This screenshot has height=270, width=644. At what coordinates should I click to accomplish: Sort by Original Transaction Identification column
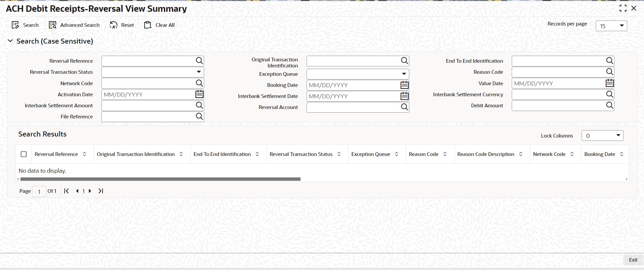(181, 154)
